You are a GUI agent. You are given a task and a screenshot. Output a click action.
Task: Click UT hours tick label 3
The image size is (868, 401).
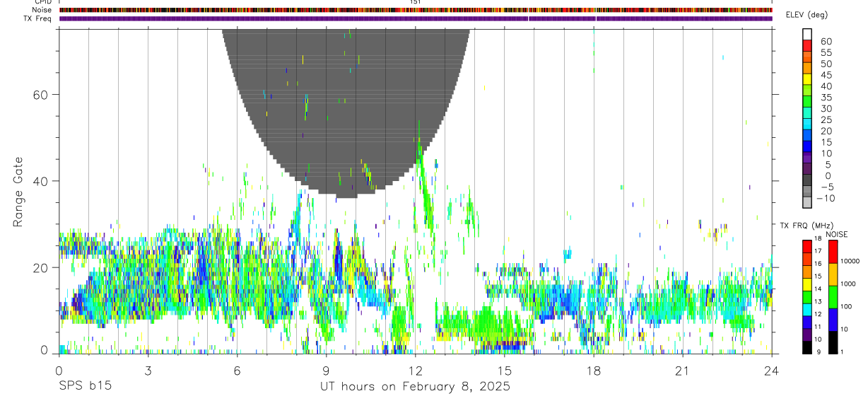click(148, 371)
